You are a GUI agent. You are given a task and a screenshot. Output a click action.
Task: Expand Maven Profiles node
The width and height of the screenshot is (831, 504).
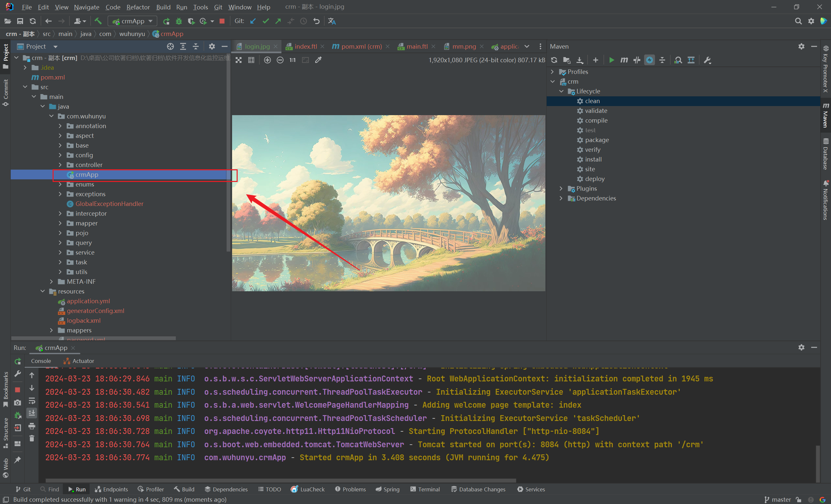552,72
